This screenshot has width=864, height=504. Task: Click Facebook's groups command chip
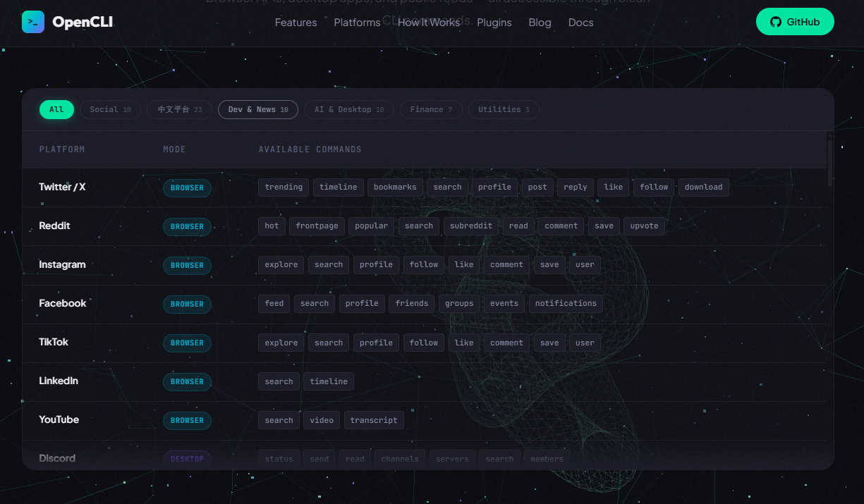tap(459, 303)
